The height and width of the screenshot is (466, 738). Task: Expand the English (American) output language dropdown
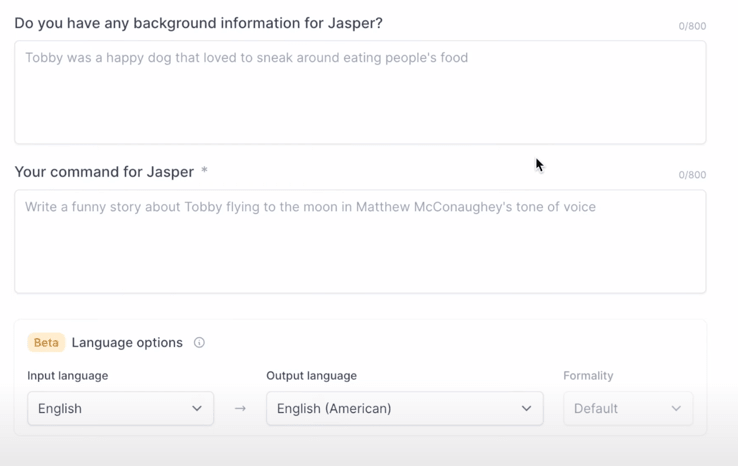point(404,408)
